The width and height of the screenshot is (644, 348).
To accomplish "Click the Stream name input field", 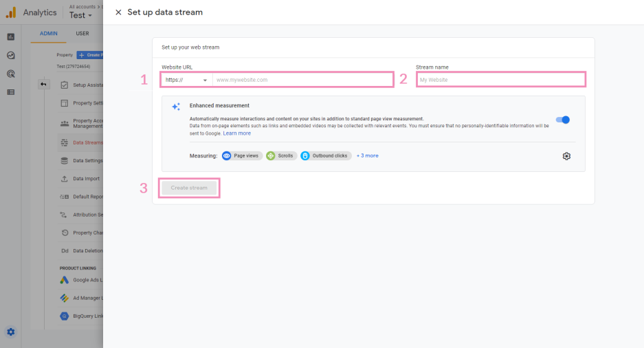I will coord(500,80).
